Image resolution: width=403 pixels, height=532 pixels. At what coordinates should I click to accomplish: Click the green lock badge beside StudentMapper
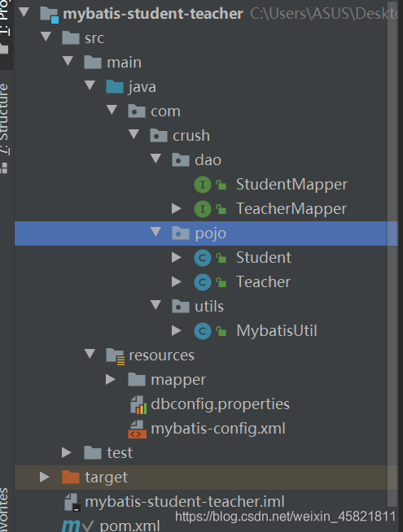(221, 185)
